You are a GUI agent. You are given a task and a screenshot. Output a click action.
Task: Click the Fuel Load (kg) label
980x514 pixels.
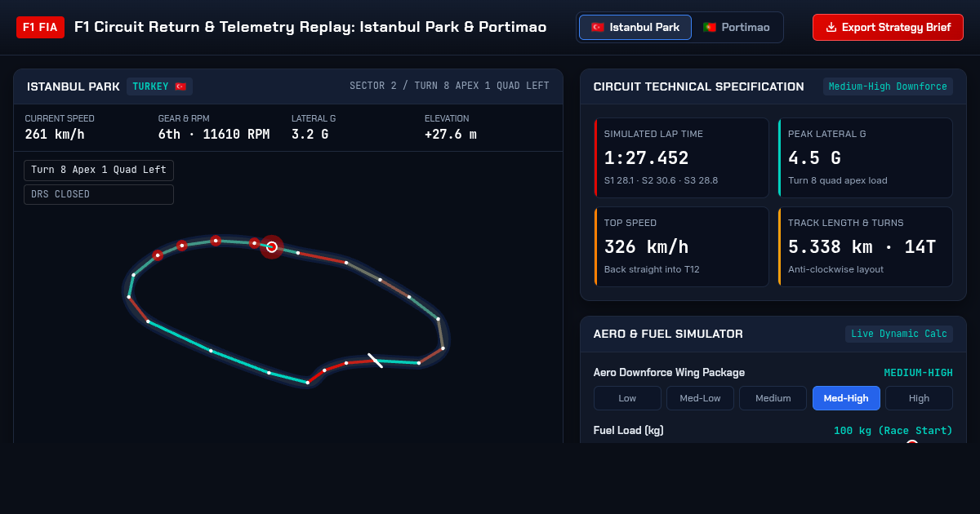[x=628, y=430]
